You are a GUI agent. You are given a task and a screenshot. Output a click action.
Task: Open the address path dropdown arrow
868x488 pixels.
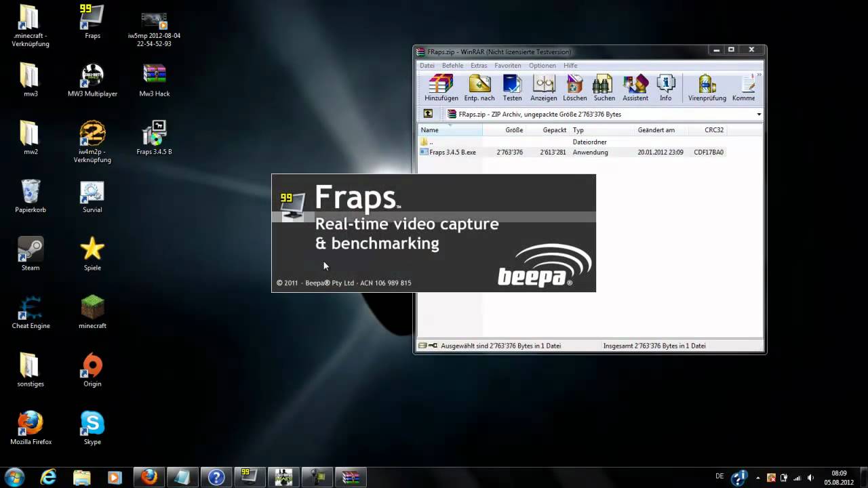point(759,115)
